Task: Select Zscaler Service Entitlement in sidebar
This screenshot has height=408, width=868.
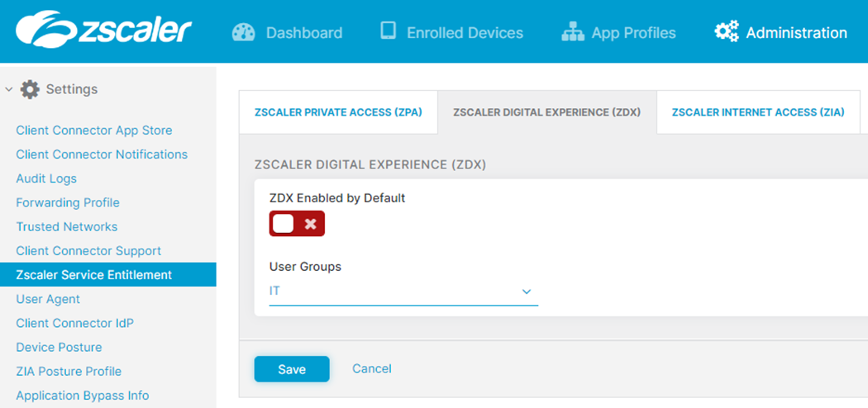Action: pyautogui.click(x=94, y=275)
